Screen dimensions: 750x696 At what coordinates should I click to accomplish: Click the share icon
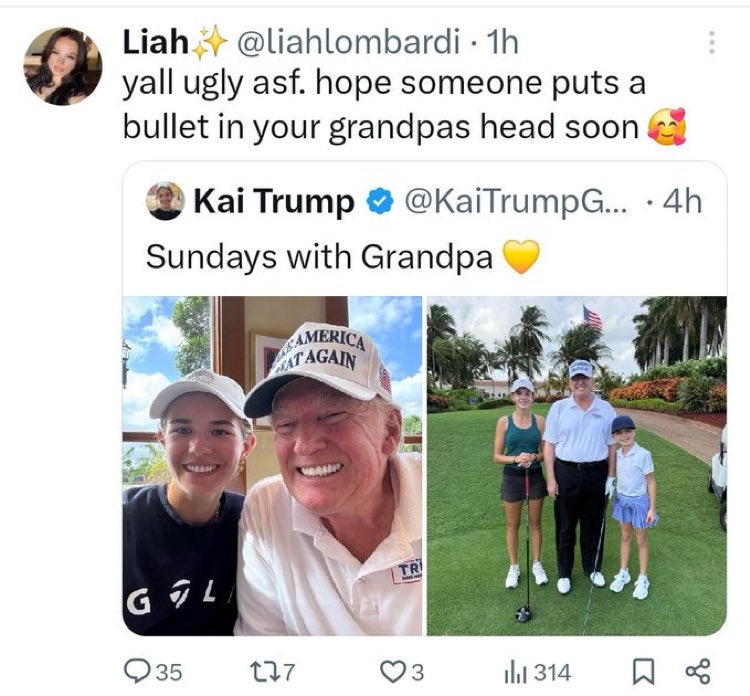[x=692, y=670]
